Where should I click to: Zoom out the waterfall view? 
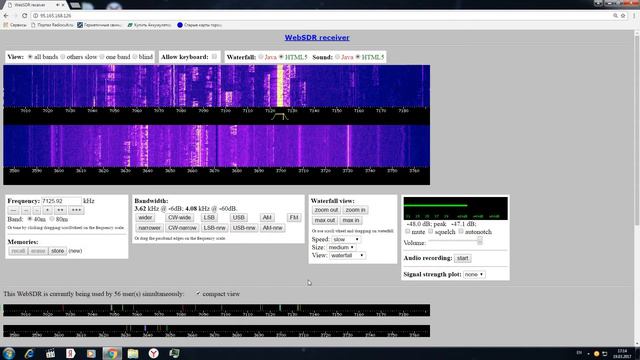[326, 210]
